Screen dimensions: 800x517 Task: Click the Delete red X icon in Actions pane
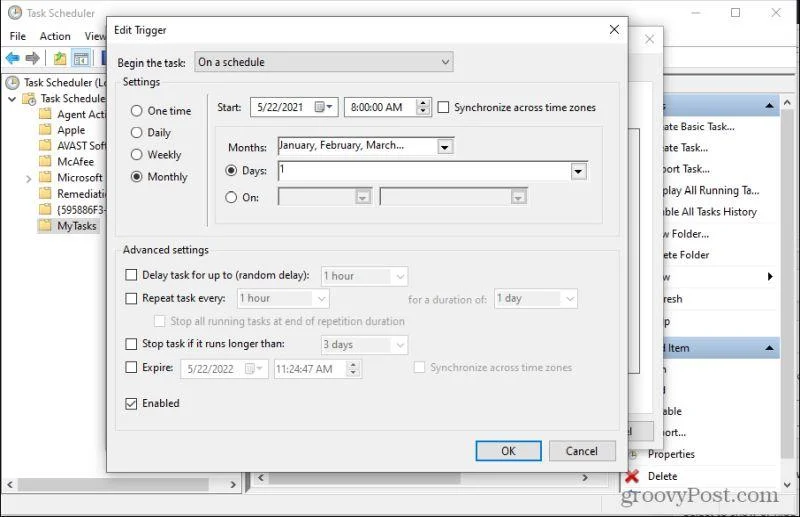[x=632, y=476]
